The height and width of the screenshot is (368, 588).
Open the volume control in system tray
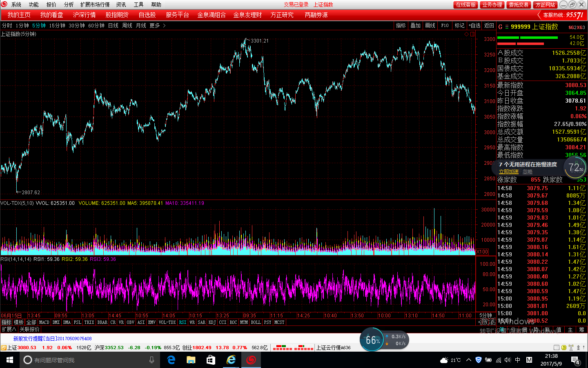[508, 360]
